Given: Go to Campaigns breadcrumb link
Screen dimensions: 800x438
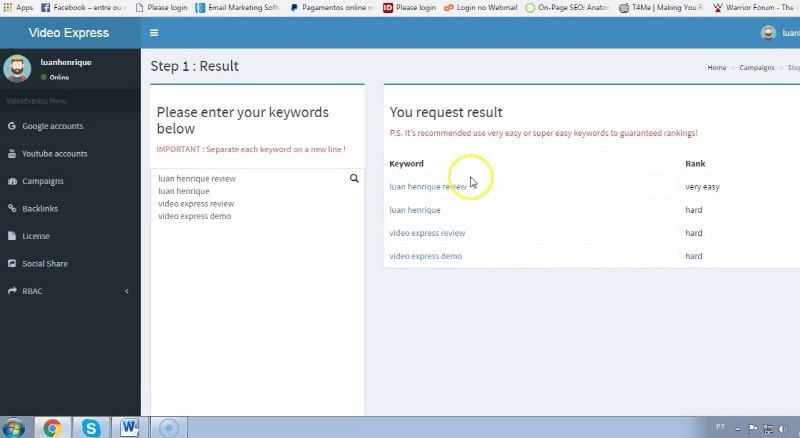Looking at the screenshot, I should coord(757,67).
